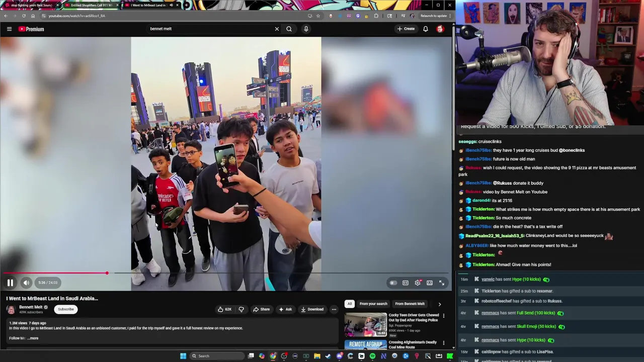Screen dimensions: 644x362
Task: Like the video with 62K likes
Action: tap(225, 309)
